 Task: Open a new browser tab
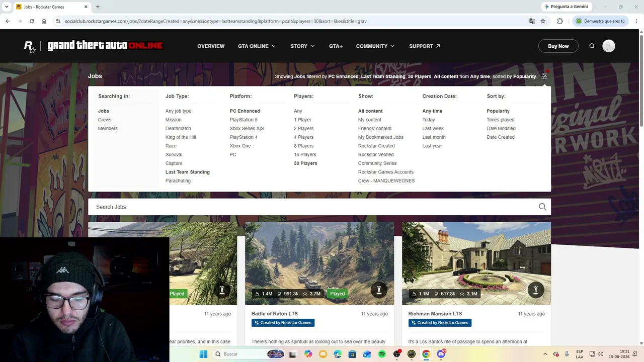(98, 7)
